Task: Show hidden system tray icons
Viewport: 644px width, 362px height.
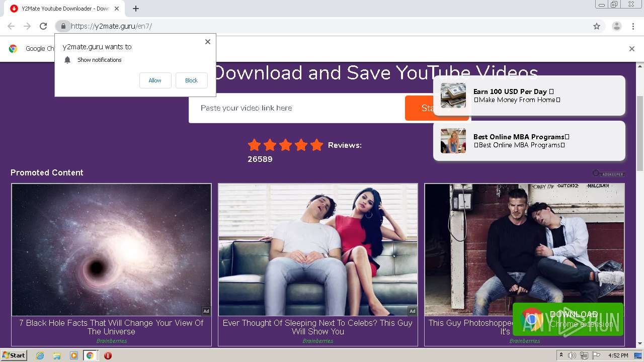Action: (561, 355)
